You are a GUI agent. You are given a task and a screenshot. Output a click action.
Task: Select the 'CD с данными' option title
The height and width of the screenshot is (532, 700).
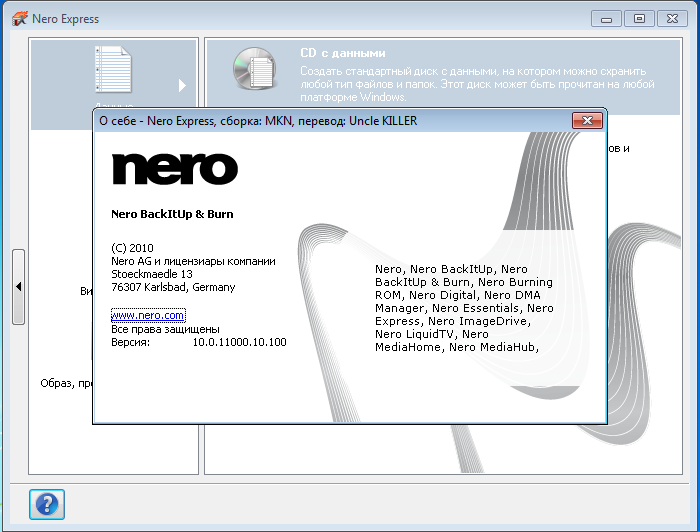[x=342, y=53]
